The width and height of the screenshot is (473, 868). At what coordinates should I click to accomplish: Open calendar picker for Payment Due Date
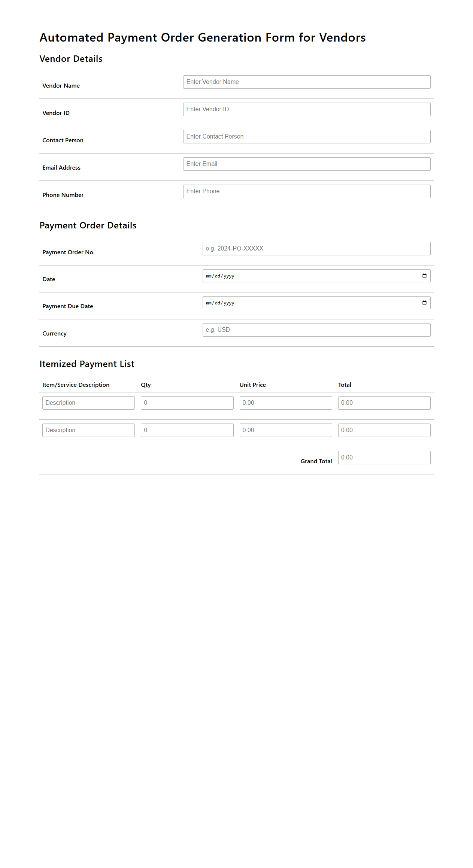point(424,303)
